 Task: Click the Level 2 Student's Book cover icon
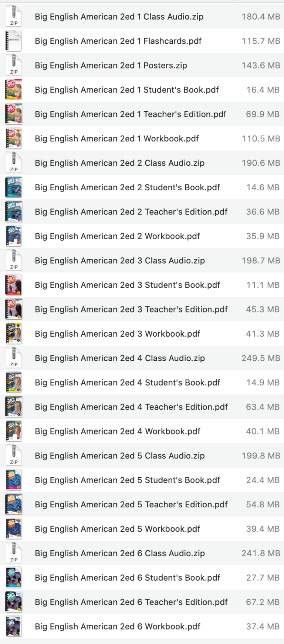point(13,187)
